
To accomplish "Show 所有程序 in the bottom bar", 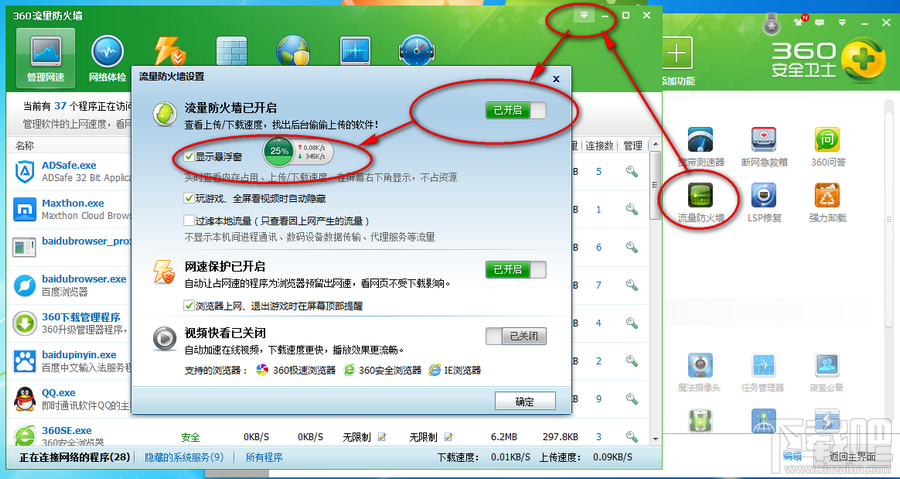I will 264,458.
